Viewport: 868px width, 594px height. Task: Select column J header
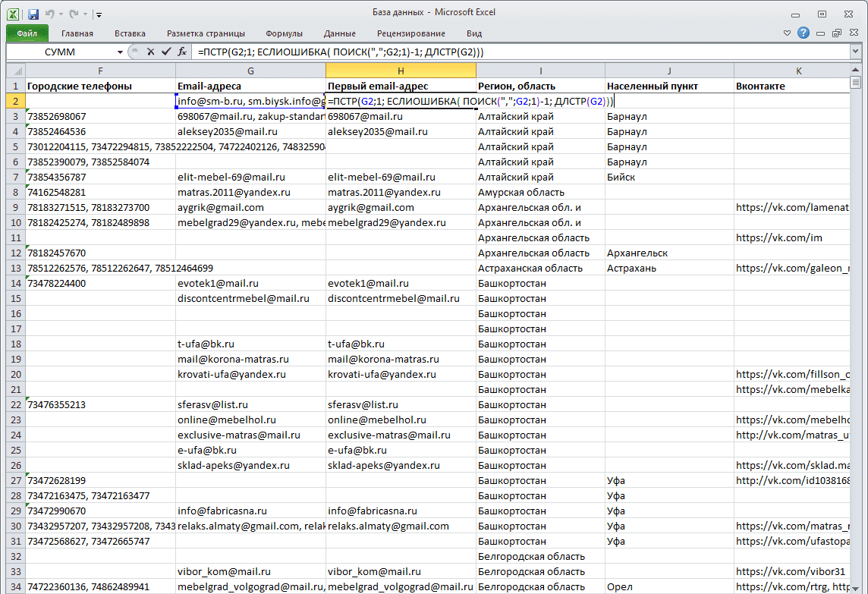pos(669,71)
